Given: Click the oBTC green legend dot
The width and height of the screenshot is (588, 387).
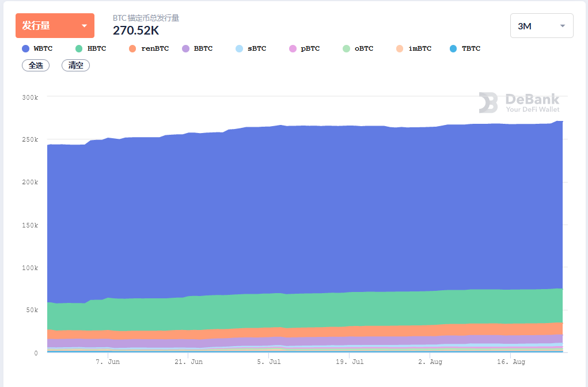Looking at the screenshot, I should tap(346, 49).
